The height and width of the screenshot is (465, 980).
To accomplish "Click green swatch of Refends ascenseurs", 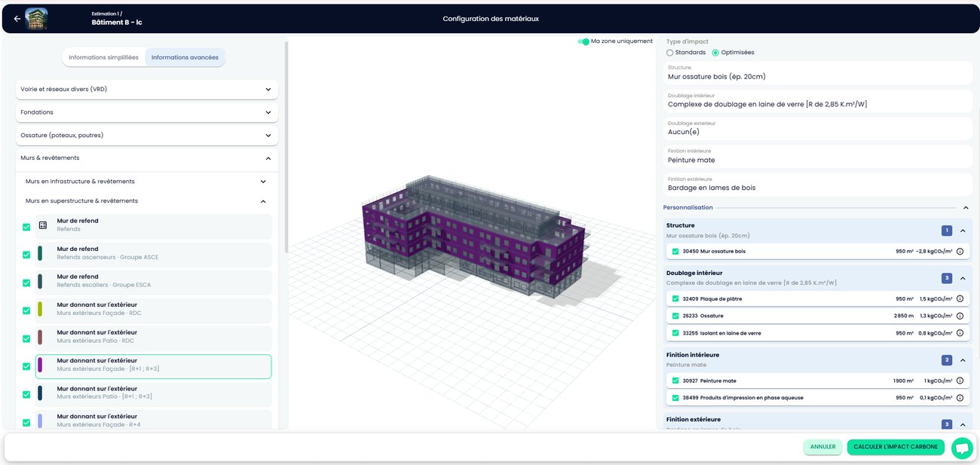I will (x=40, y=254).
